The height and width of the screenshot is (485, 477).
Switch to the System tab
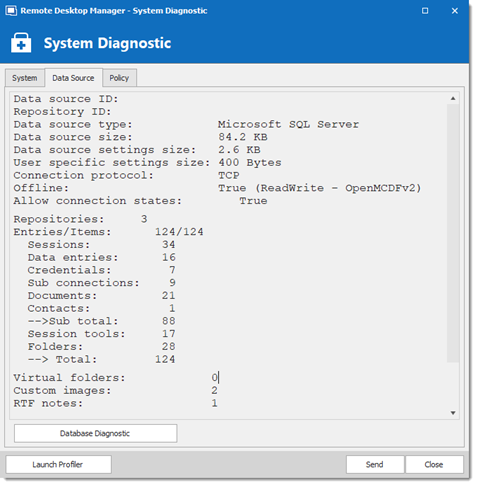[25, 78]
